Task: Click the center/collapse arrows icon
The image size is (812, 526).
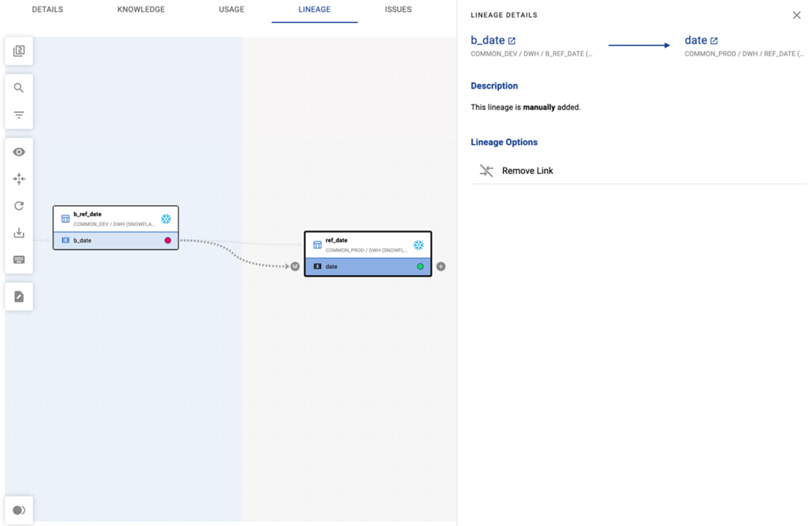Action: click(19, 179)
